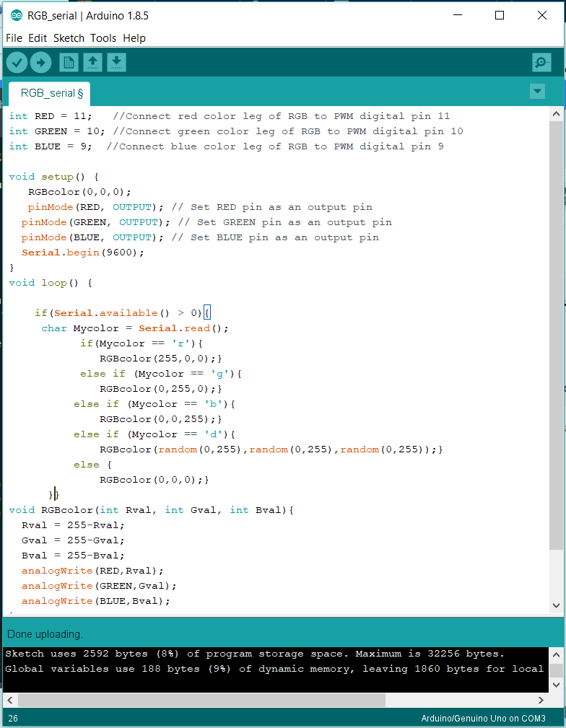This screenshot has width=566, height=728.
Task: Open the tab options dropdown arrow
Action: pyautogui.click(x=538, y=92)
